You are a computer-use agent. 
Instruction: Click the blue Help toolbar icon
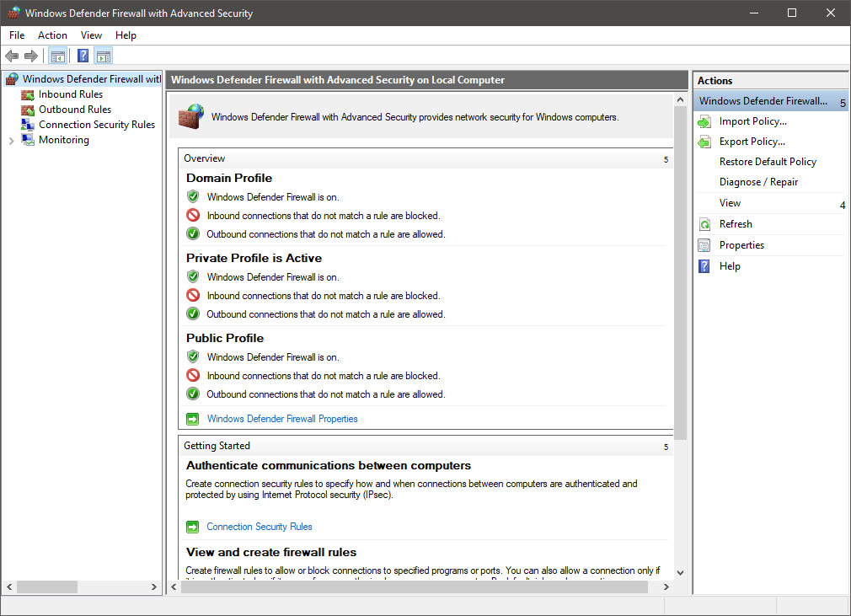pyautogui.click(x=83, y=56)
